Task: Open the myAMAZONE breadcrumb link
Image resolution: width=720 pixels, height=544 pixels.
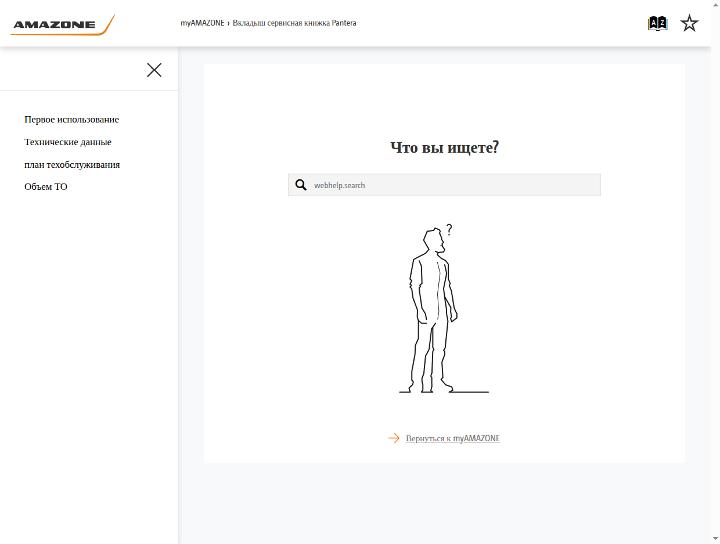Action: click(202, 23)
